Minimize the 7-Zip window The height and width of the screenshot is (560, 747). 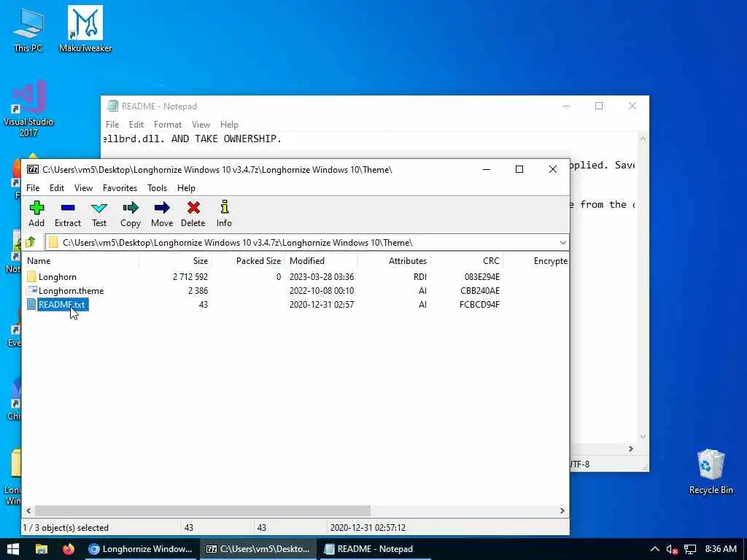coord(487,169)
